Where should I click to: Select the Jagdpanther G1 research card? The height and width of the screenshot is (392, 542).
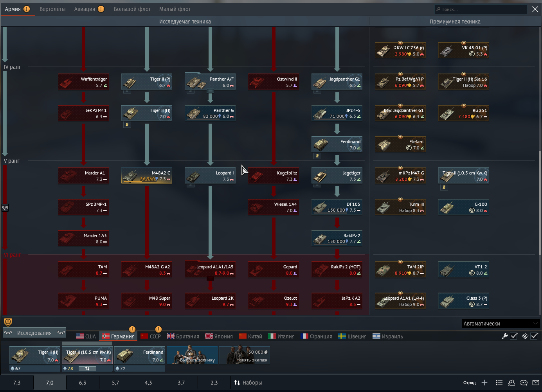coord(337,82)
